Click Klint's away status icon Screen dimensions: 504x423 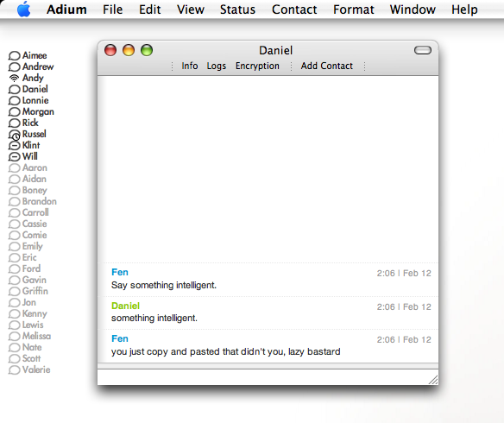point(14,146)
